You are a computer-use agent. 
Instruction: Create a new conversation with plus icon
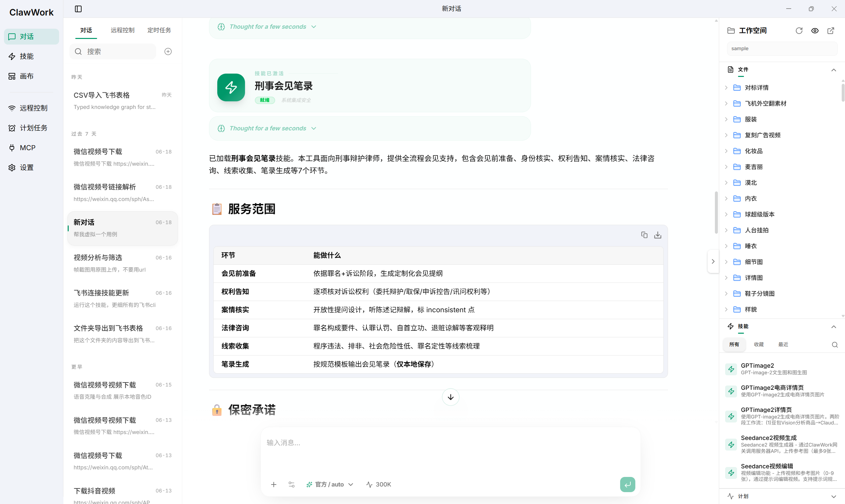168,51
